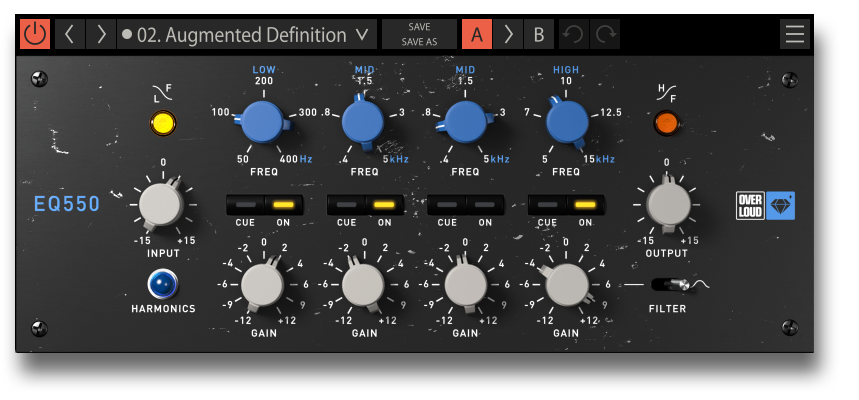Flip the FILTER shape switch

671,284
